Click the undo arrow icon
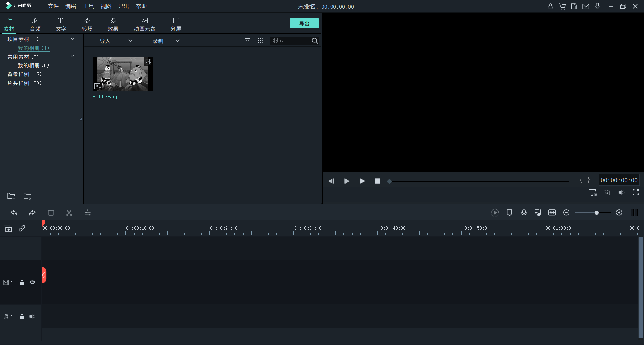The height and width of the screenshot is (345, 644). click(x=14, y=213)
